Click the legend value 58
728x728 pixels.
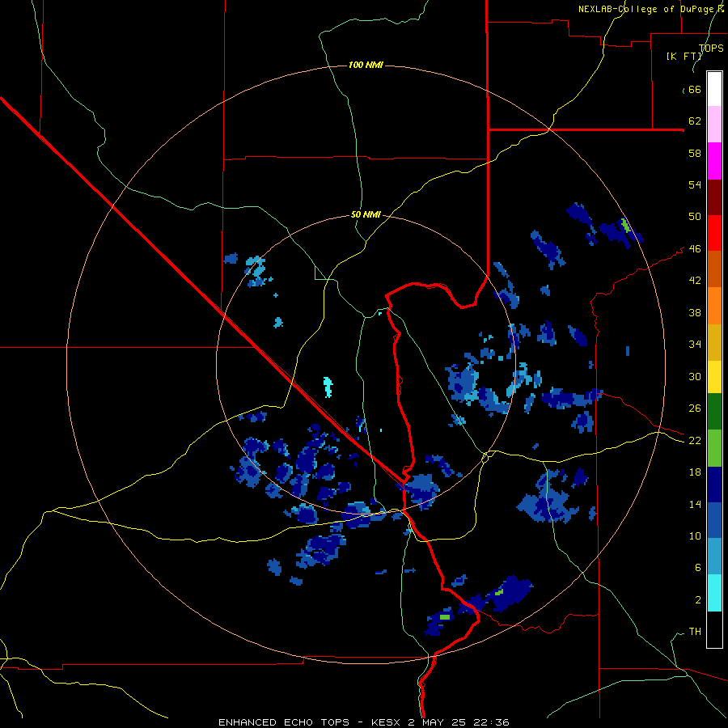coord(695,153)
